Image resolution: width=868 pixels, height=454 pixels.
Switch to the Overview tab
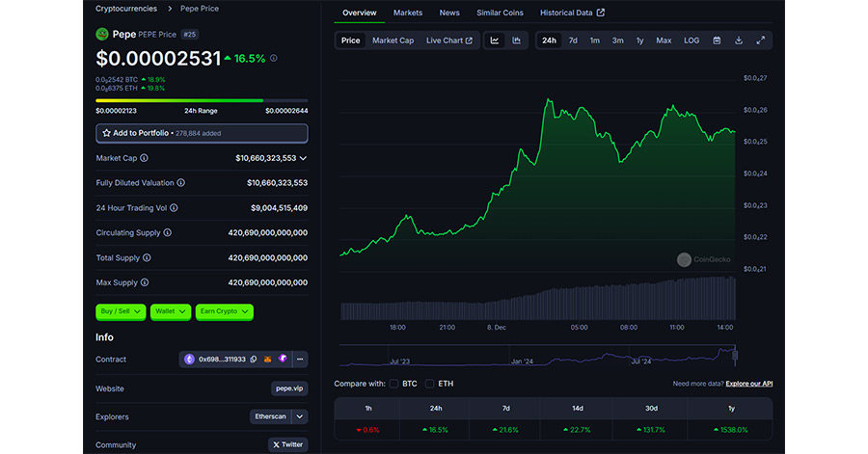coord(360,13)
